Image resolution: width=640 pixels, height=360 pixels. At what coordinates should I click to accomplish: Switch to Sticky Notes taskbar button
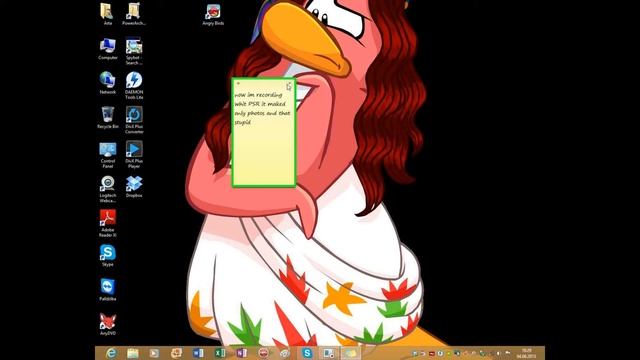(351, 353)
